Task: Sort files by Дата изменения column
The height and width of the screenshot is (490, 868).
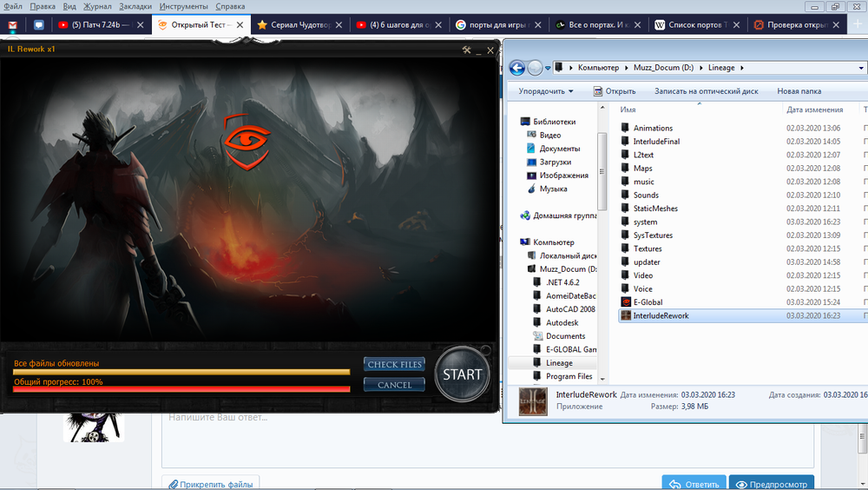Action: tap(813, 110)
